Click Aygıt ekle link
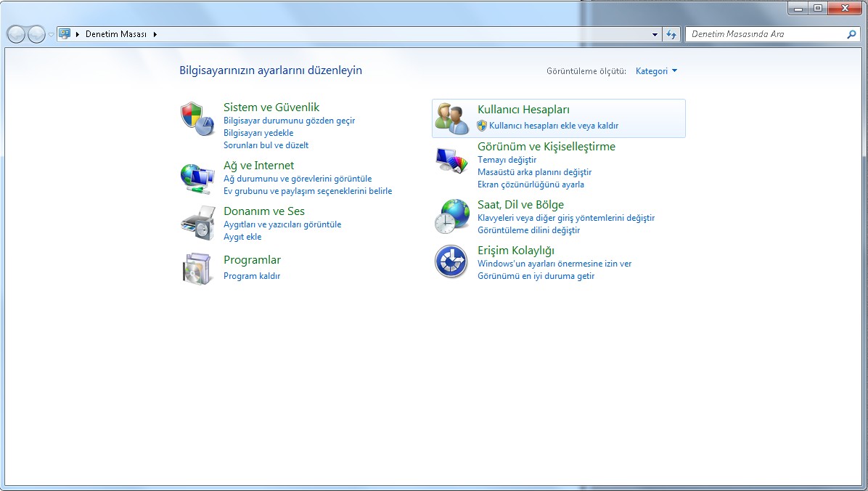This screenshot has height=491, width=868. pyautogui.click(x=242, y=237)
